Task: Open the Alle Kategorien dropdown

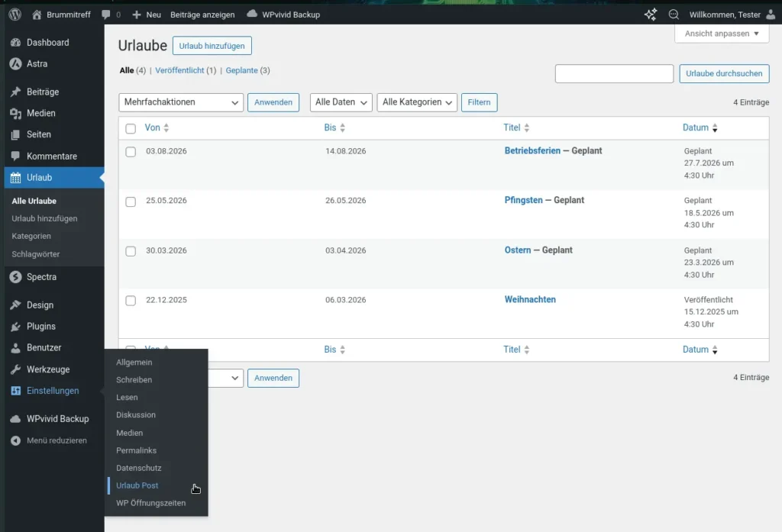Action: pos(417,102)
